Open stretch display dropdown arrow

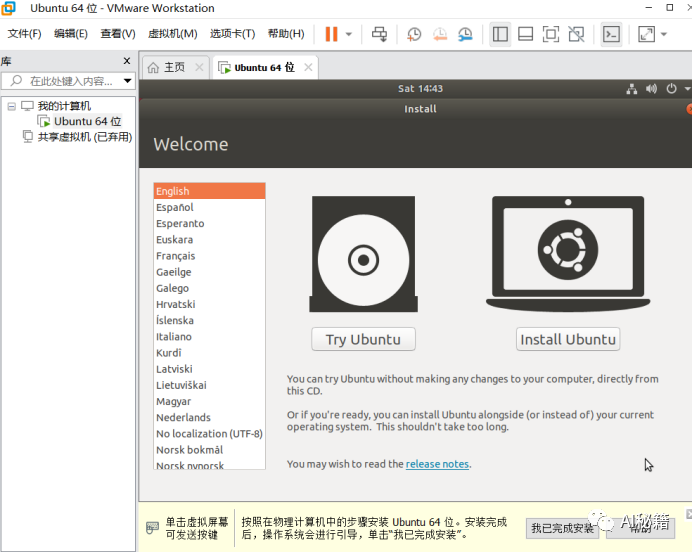(664, 34)
